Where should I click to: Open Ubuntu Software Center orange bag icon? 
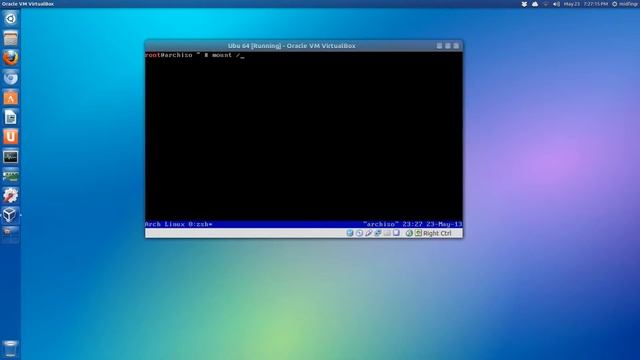tap(11, 98)
